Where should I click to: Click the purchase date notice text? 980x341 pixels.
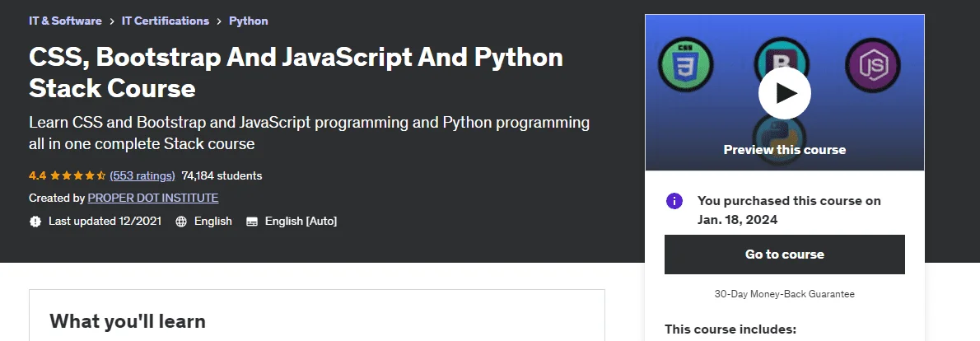[790, 210]
